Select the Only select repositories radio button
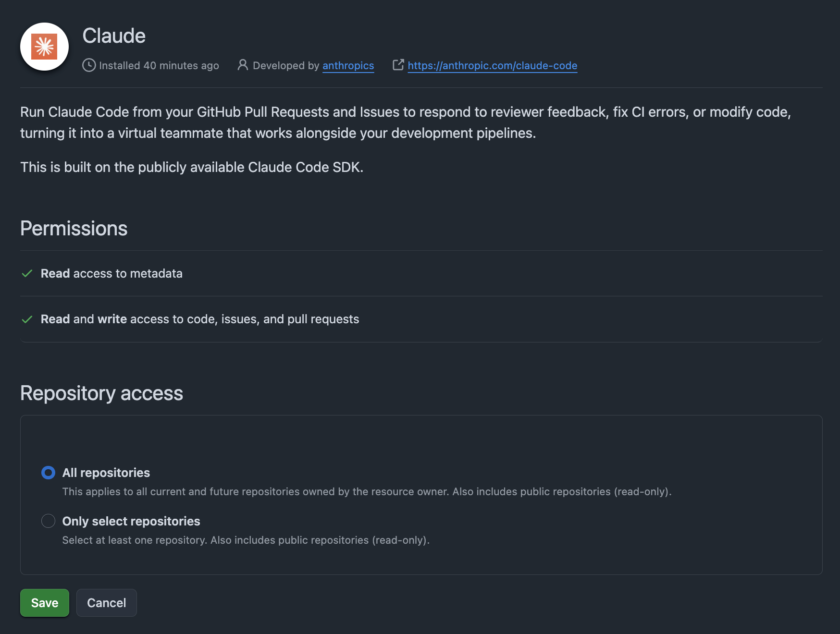The width and height of the screenshot is (840, 634). [x=48, y=521]
